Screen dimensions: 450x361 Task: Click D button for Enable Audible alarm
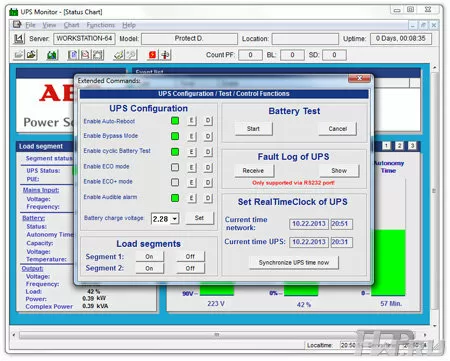point(208,198)
